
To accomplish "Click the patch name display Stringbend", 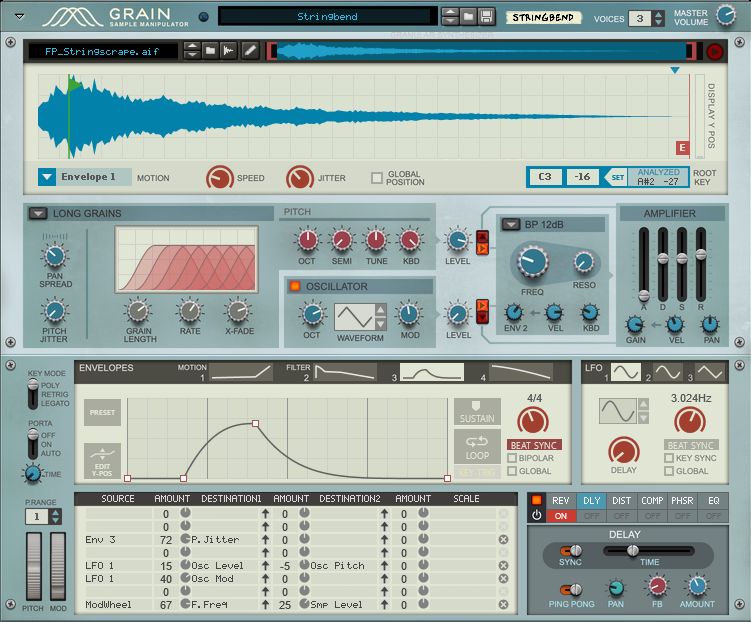I will (327, 17).
